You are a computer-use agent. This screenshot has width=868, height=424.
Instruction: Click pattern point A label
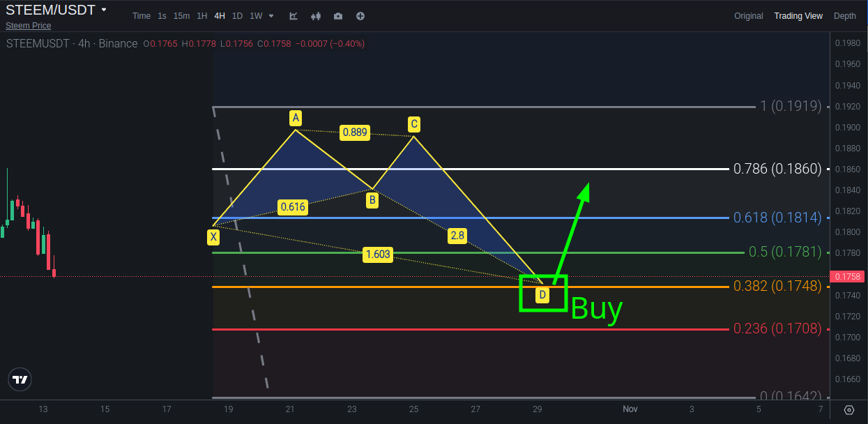pos(296,117)
